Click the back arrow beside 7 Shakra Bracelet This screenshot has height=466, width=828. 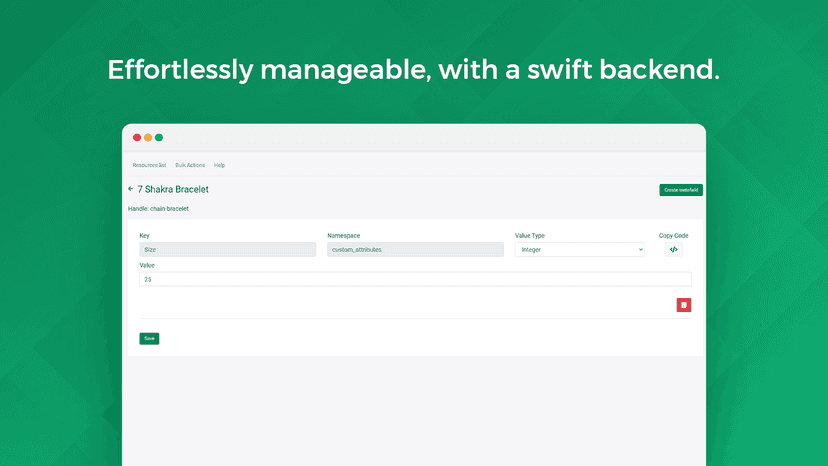130,189
